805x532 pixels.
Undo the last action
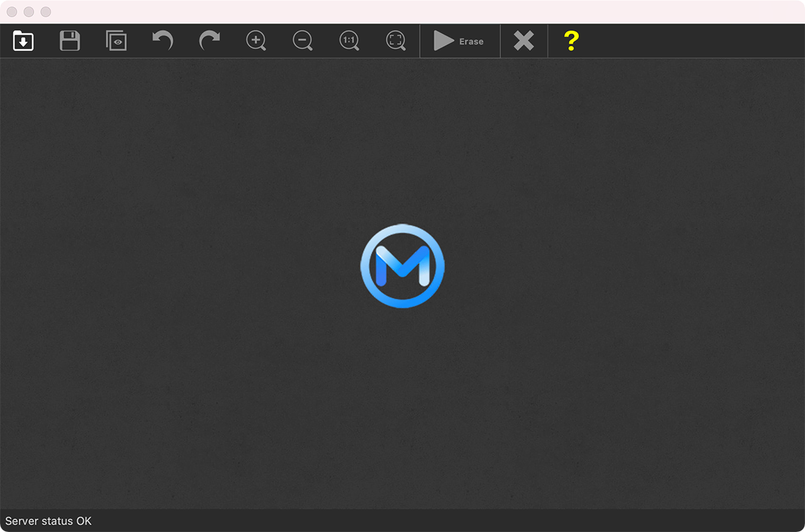[162, 41]
